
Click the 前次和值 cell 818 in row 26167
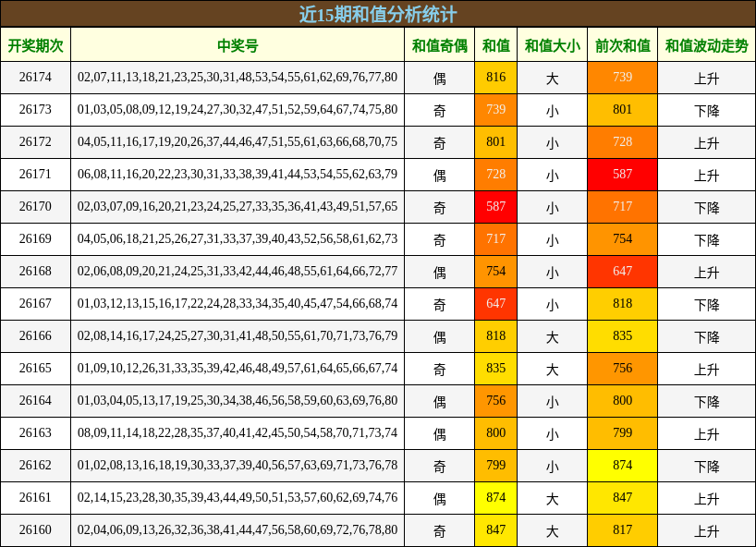(x=622, y=304)
